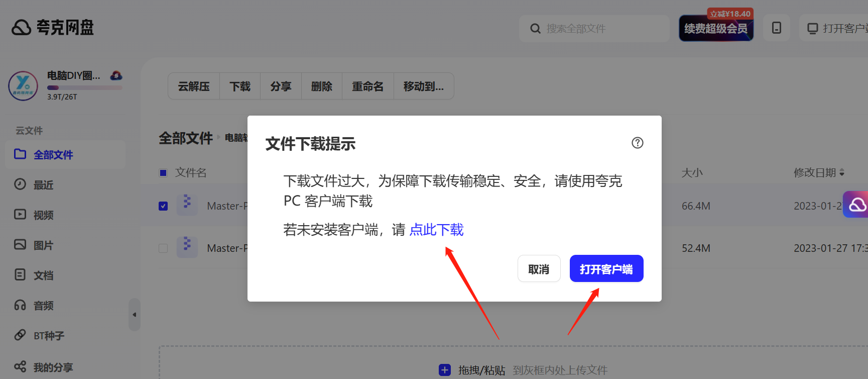The height and width of the screenshot is (379, 868).
Task: Click the search magnifier icon
Action: pyautogui.click(x=536, y=29)
